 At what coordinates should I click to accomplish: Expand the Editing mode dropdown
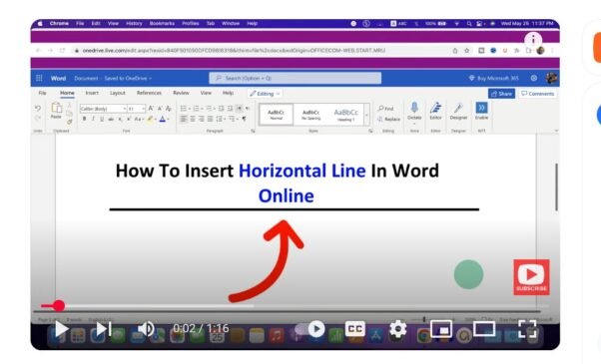point(266,94)
